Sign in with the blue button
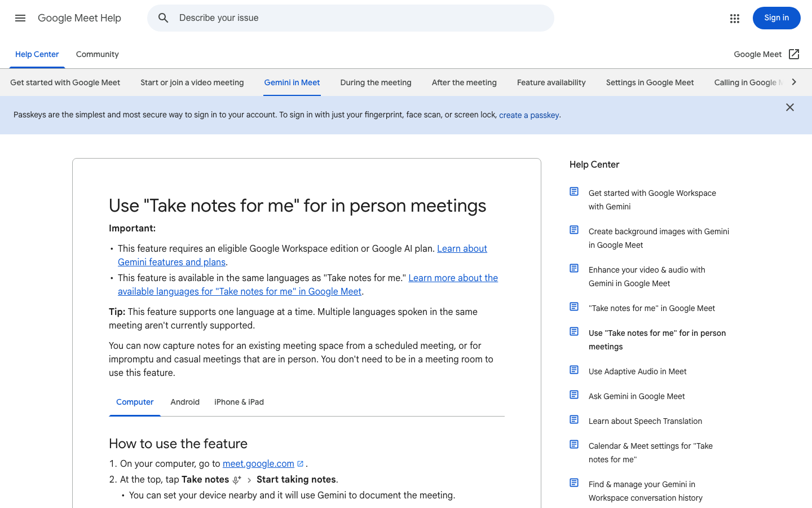 tap(776, 18)
